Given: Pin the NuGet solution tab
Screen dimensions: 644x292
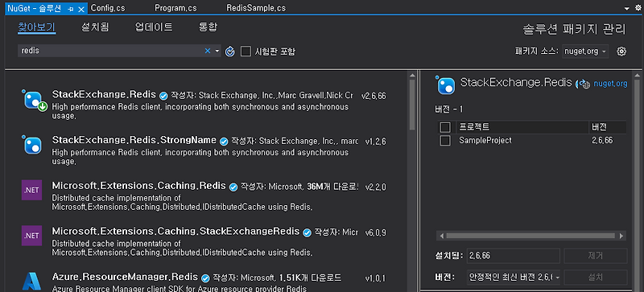Looking at the screenshot, I should click(x=71, y=9).
